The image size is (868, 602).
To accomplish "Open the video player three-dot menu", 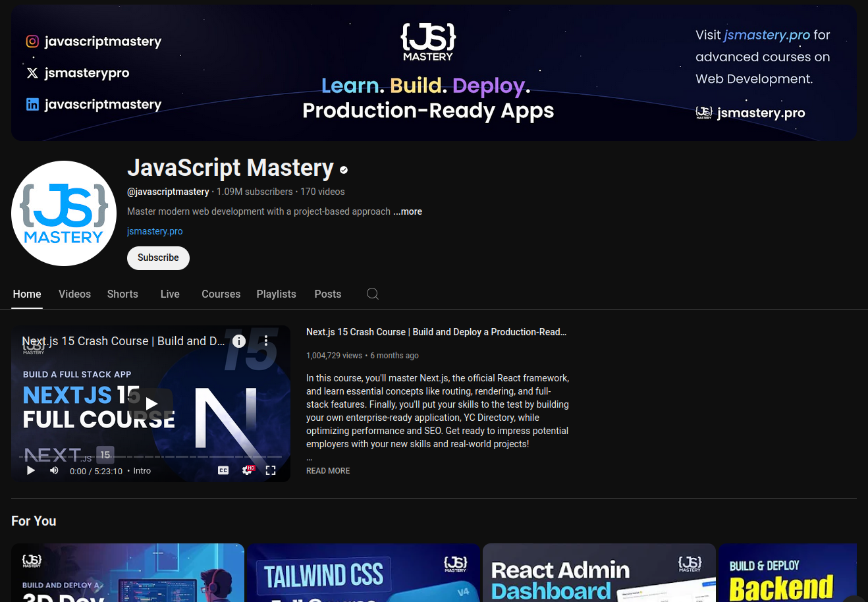I will 266,341.
